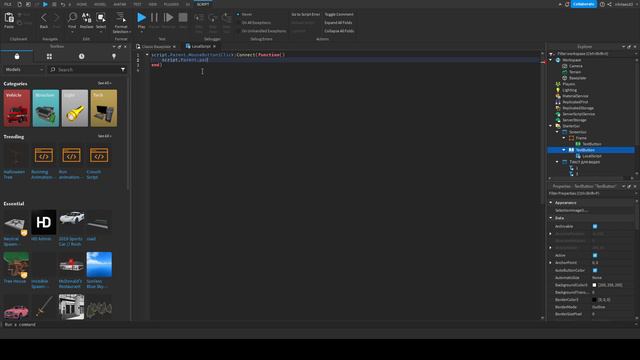
Task: Collapse the ScreenGui tree node
Action: coord(557,132)
